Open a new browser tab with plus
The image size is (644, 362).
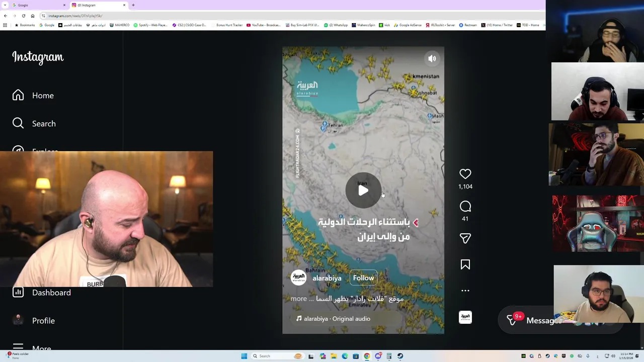coord(133,5)
